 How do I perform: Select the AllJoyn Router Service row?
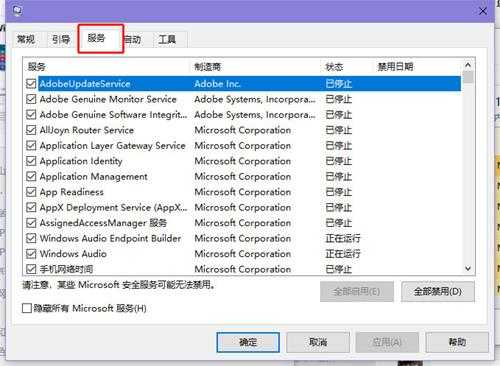coord(243,130)
